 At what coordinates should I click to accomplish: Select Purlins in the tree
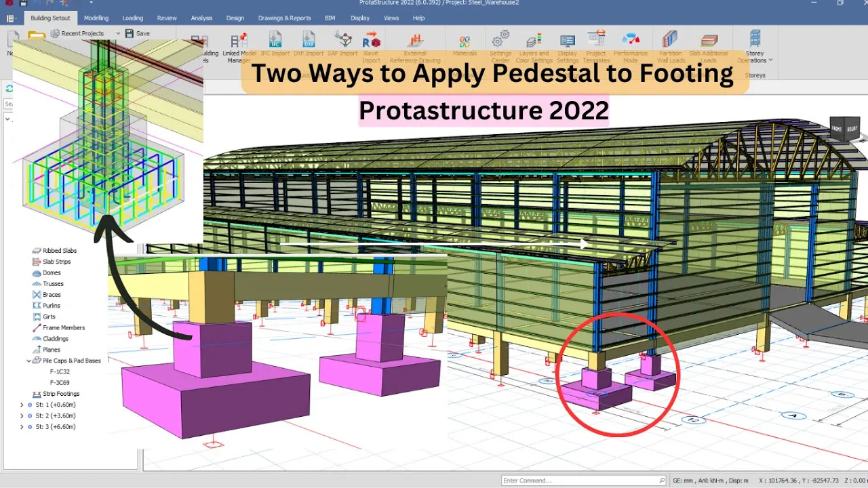tap(52, 306)
